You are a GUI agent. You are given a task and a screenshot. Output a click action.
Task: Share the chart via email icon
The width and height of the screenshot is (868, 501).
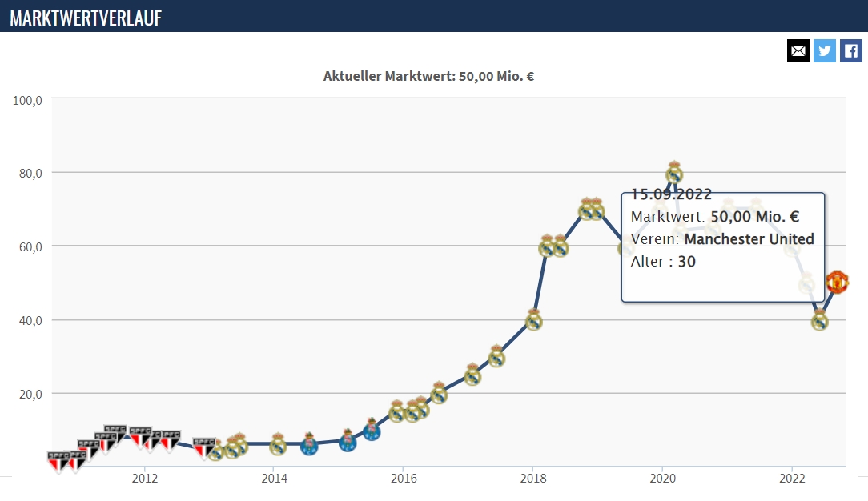pyautogui.click(x=798, y=51)
